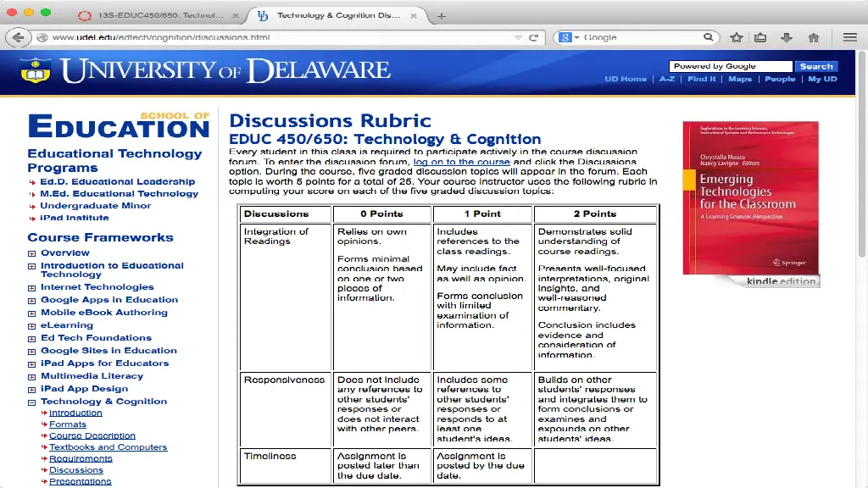868x488 pixels.
Task: Click the reload page icon
Action: coord(534,37)
